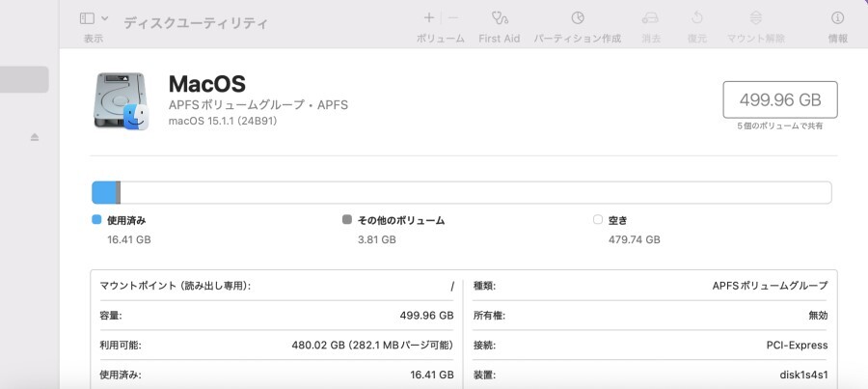Expand the 表示 dropdown chevron
The image size is (868, 389).
pos(104,18)
